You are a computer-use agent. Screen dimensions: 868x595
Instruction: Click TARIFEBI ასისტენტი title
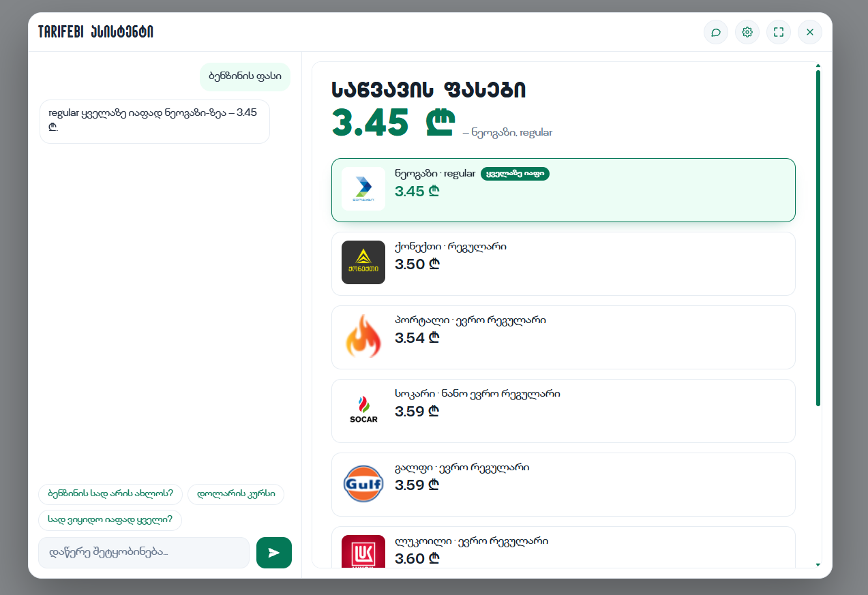pos(95,32)
